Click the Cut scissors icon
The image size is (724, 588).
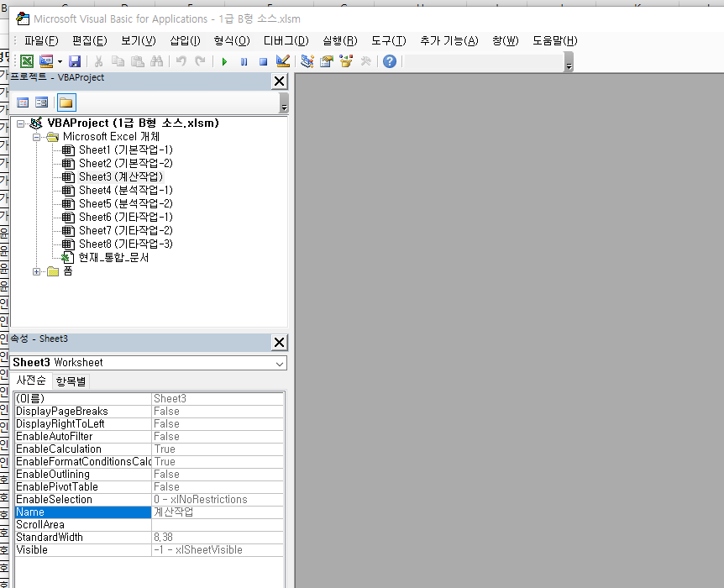tap(98, 61)
